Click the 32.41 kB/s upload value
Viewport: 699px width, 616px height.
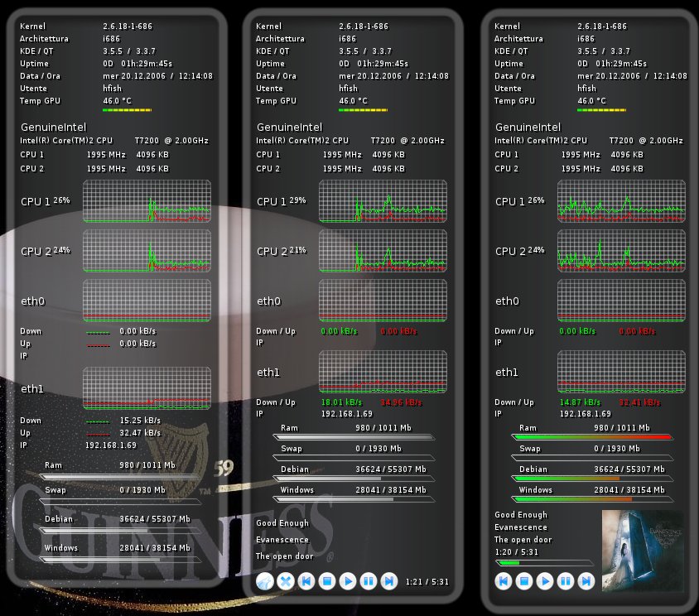639,402
